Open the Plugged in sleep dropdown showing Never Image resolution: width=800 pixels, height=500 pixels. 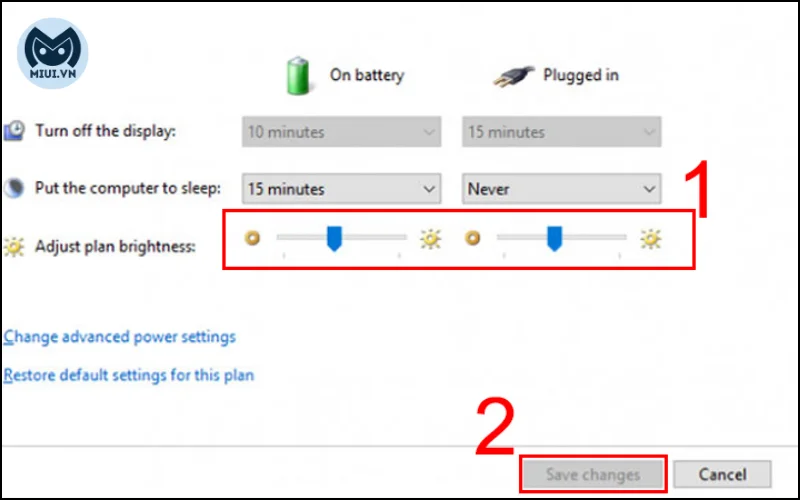click(561, 189)
